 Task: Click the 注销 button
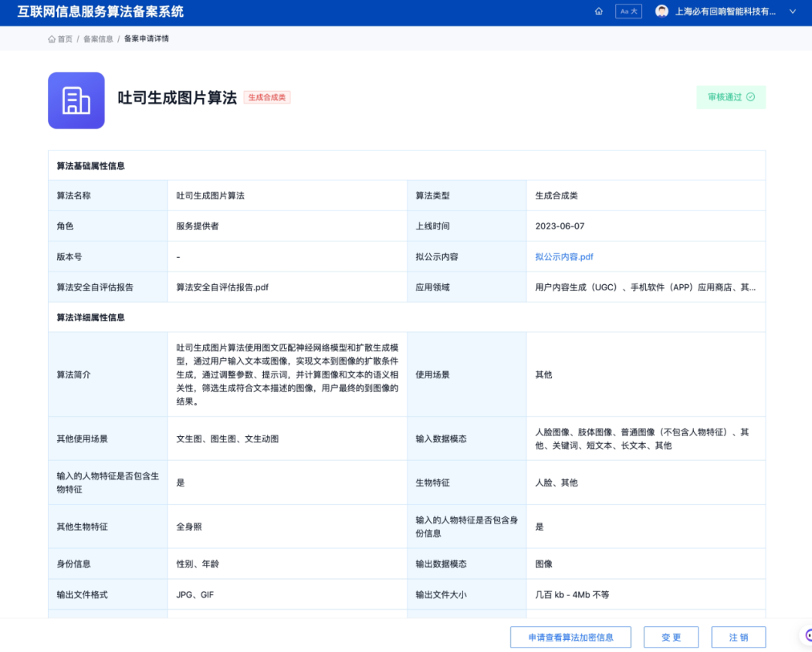tap(738, 637)
